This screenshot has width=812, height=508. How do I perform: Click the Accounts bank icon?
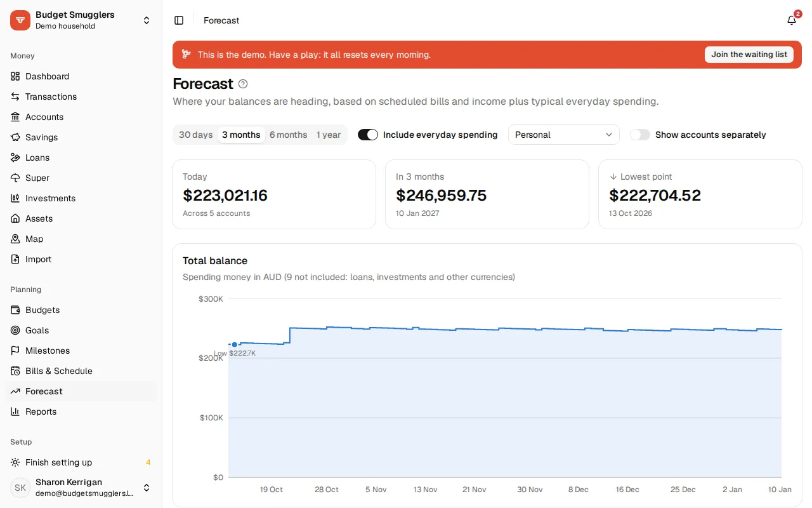point(15,117)
